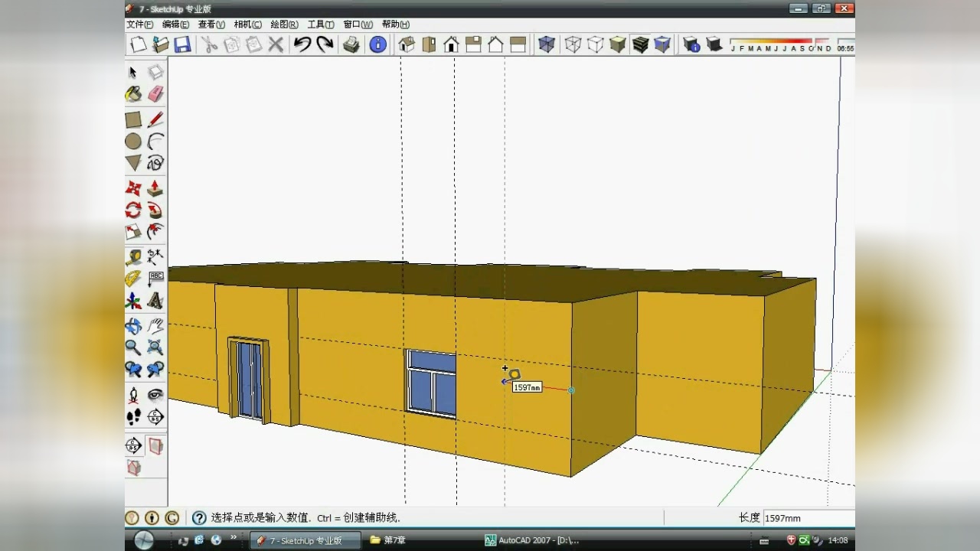This screenshot has width=980, height=551.
Task: Open the 工具(T) menu
Action: click(x=321, y=24)
